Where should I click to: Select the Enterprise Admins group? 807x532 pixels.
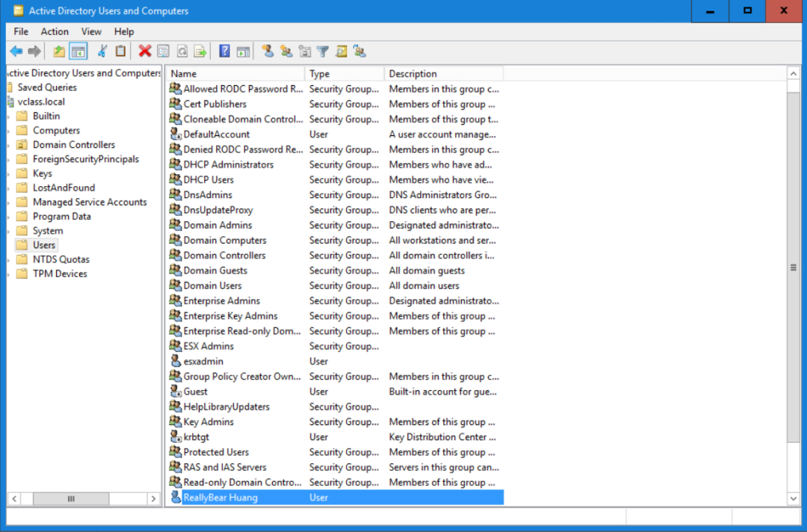point(222,300)
